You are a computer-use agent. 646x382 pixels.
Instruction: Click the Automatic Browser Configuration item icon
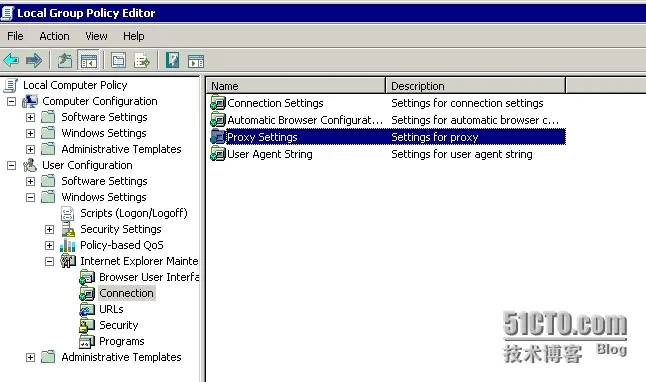pyautogui.click(x=218, y=120)
